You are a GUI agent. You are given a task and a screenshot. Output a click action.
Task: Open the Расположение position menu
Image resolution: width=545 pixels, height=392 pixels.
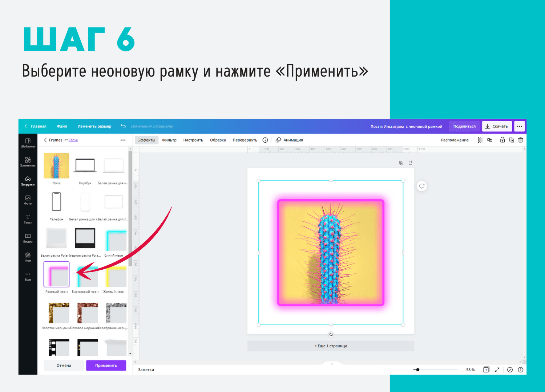click(x=455, y=140)
